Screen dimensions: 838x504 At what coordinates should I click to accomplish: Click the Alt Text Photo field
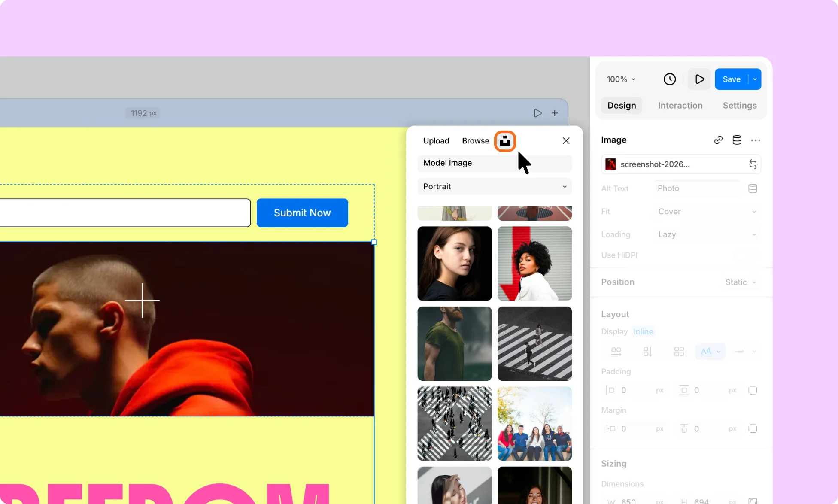pos(697,188)
